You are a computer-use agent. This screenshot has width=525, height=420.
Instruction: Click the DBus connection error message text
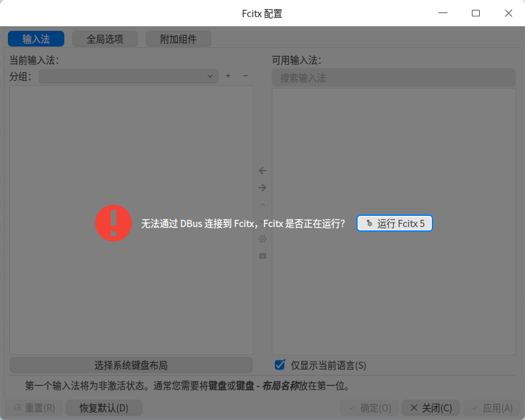243,223
